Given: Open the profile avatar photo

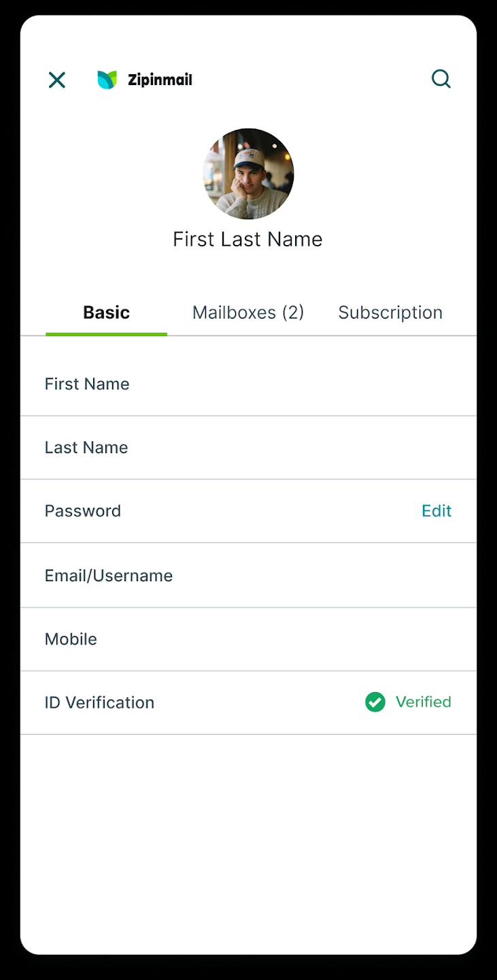Looking at the screenshot, I should 248,174.
